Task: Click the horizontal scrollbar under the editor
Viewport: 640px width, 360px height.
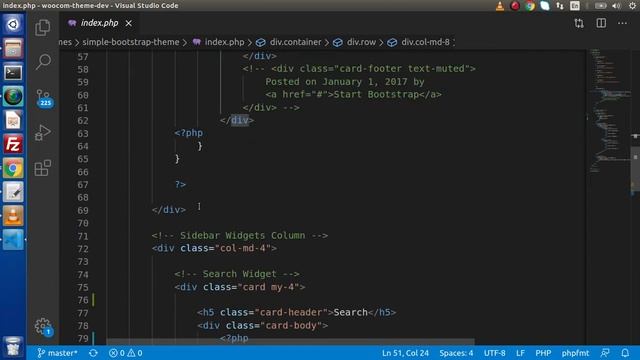Action: [290, 341]
